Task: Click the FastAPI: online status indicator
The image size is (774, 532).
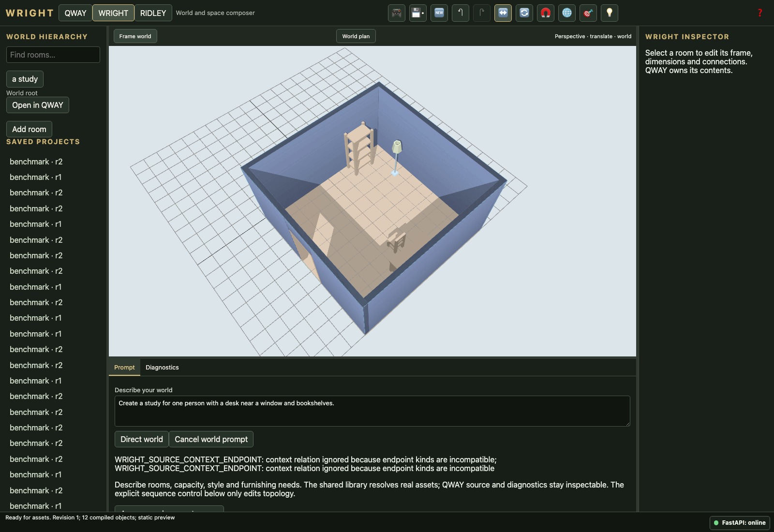Action: click(x=740, y=523)
